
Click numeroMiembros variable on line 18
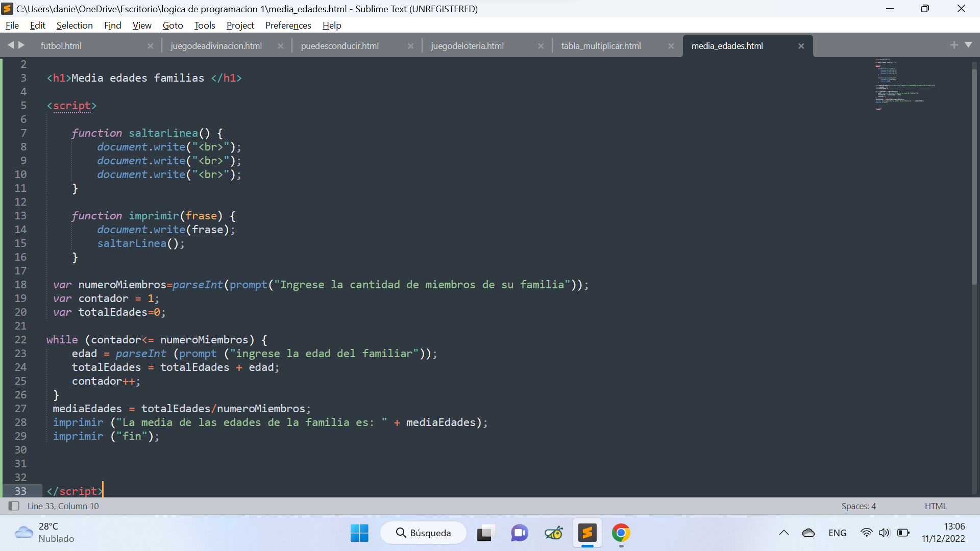122,285
